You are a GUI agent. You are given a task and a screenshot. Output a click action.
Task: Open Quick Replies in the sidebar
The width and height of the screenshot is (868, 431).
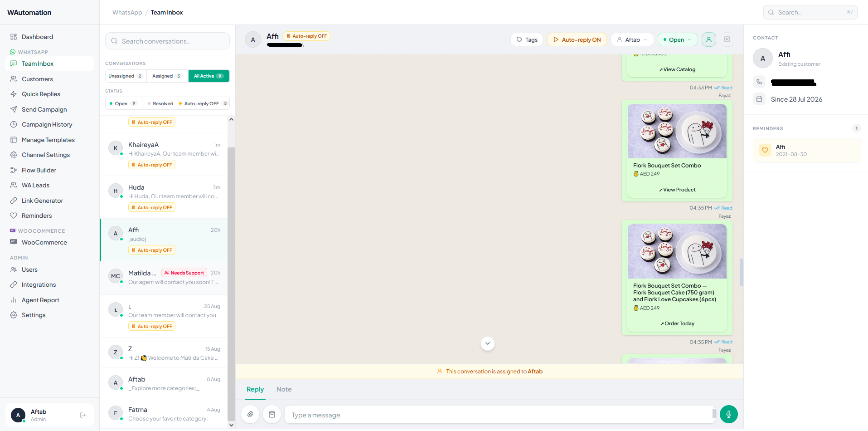click(x=49, y=94)
